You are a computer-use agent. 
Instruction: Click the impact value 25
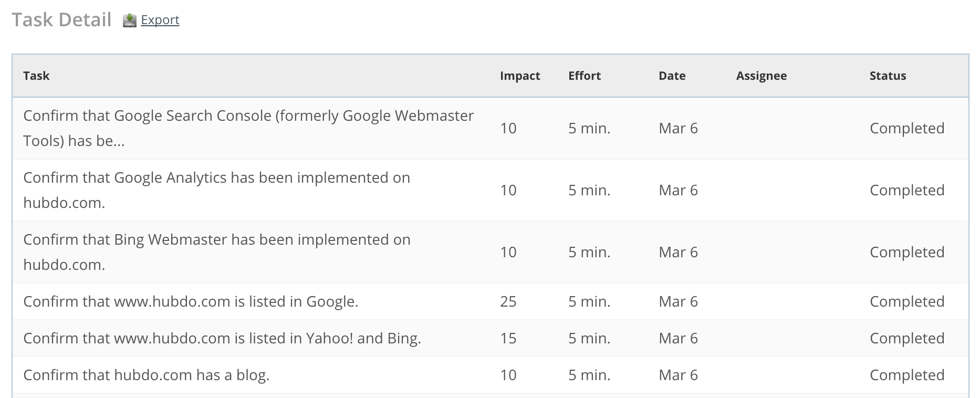click(x=508, y=301)
